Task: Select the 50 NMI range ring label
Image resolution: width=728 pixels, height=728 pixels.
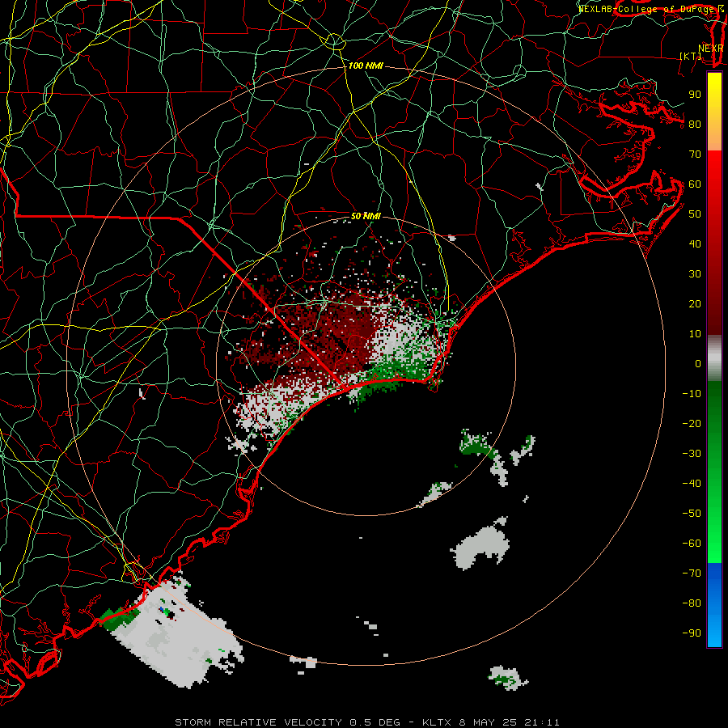Action: click(366, 216)
